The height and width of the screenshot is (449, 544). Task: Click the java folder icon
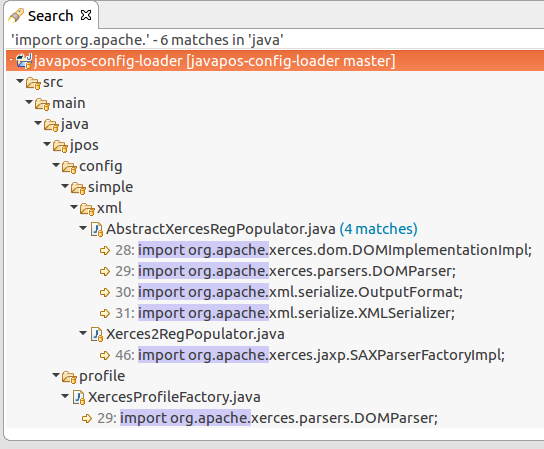[x=51, y=125]
